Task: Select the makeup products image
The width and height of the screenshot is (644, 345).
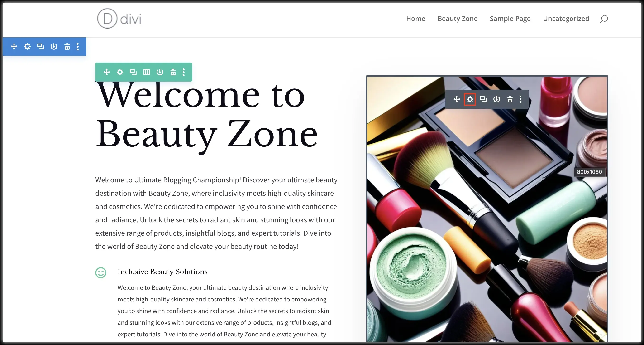Action: (x=487, y=209)
